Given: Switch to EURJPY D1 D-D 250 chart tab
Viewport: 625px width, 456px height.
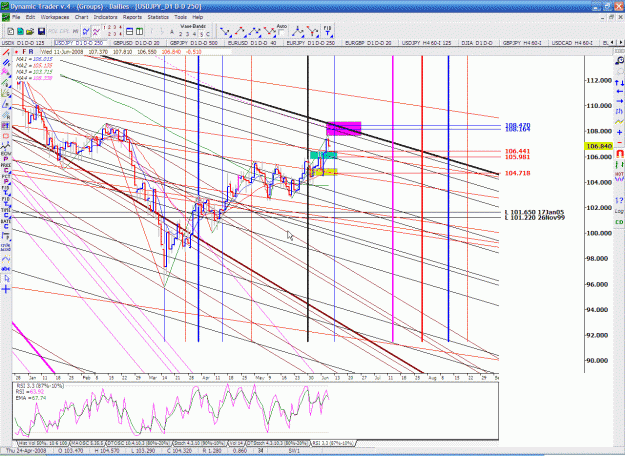Looking at the screenshot, I should (311, 43).
